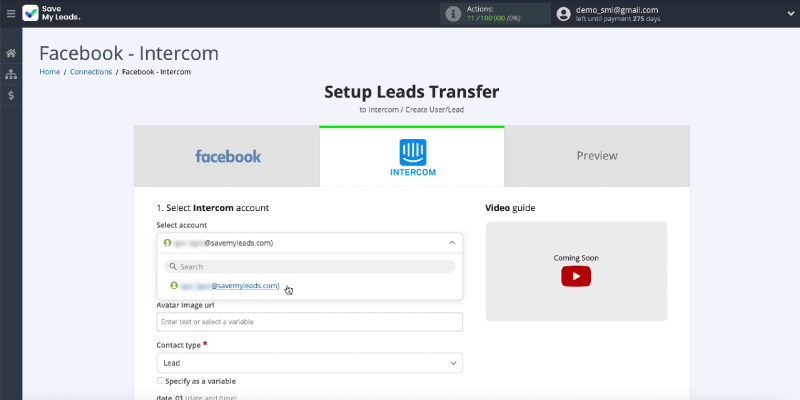Enable Specify as a variable checkbox

tap(161, 381)
